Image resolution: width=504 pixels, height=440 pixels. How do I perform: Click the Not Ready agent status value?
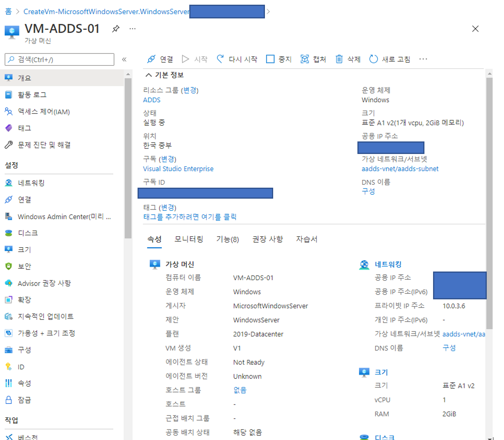pyautogui.click(x=249, y=362)
